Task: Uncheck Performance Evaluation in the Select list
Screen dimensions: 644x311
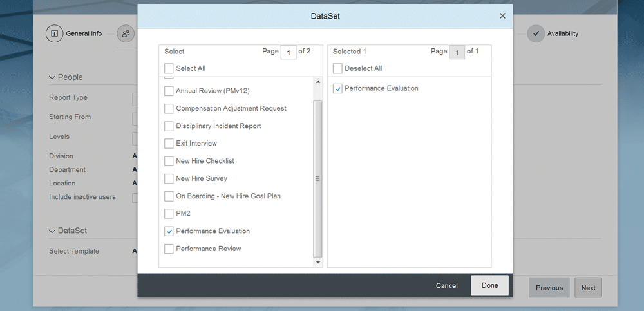Action: click(169, 231)
